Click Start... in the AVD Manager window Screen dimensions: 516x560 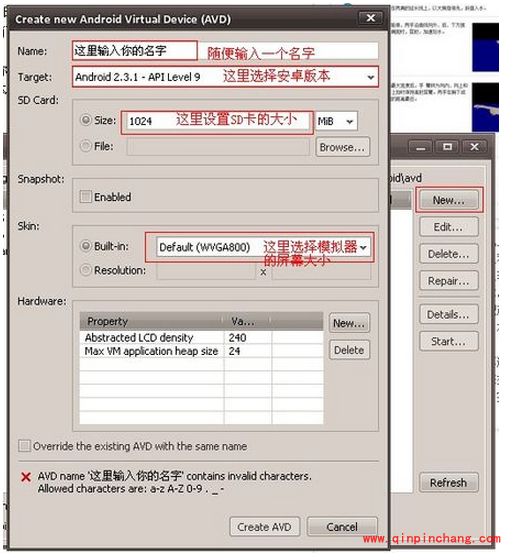(x=449, y=341)
